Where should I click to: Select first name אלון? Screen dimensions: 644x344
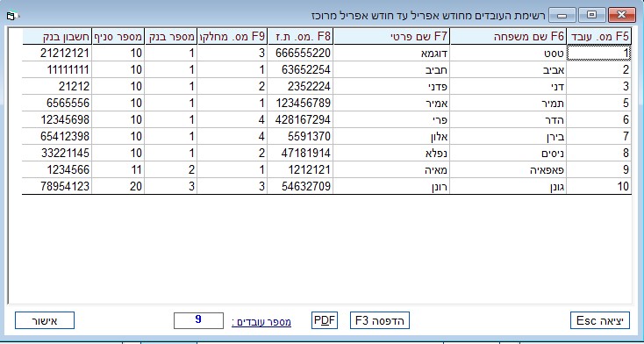coord(392,136)
